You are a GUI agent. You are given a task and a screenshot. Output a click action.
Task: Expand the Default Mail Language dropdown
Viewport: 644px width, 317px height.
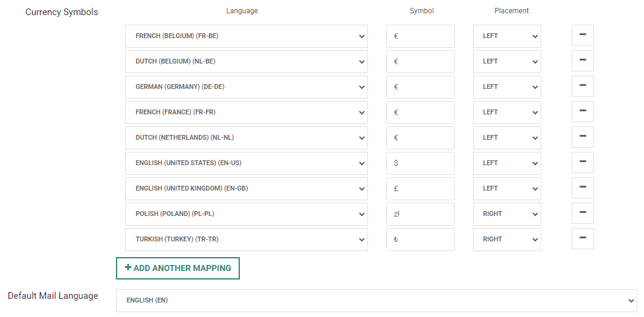coord(376,301)
